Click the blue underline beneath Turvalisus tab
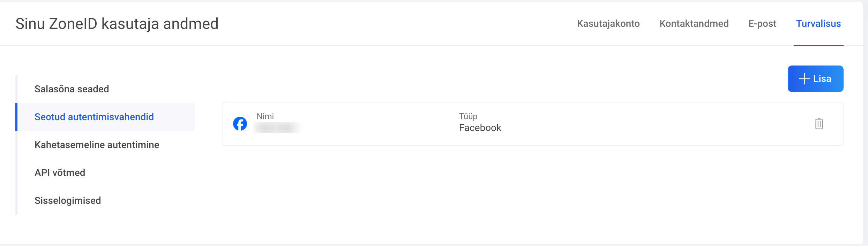868x246 pixels. [818, 45]
